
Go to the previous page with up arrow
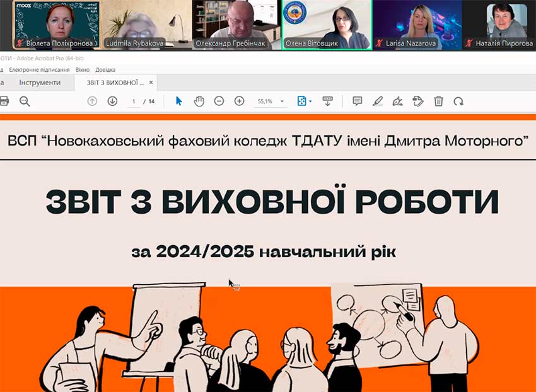[x=92, y=101]
